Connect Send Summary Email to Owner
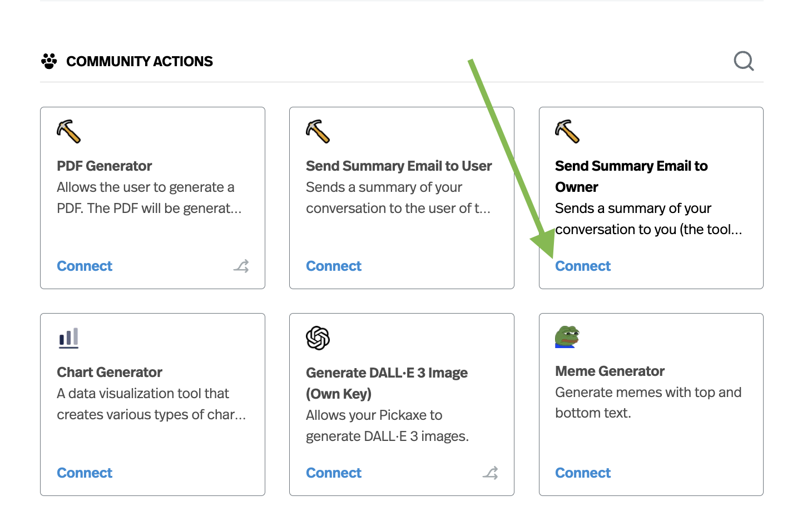 pos(583,266)
